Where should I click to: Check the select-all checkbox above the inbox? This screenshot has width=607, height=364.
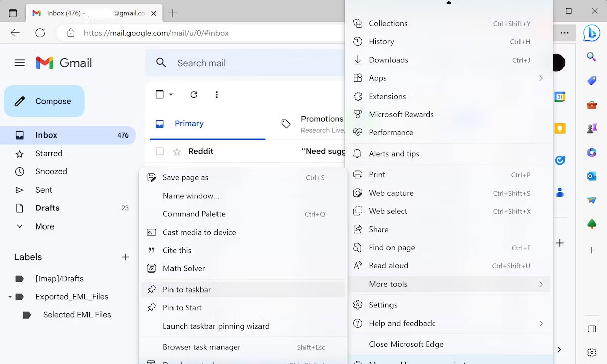pos(160,94)
